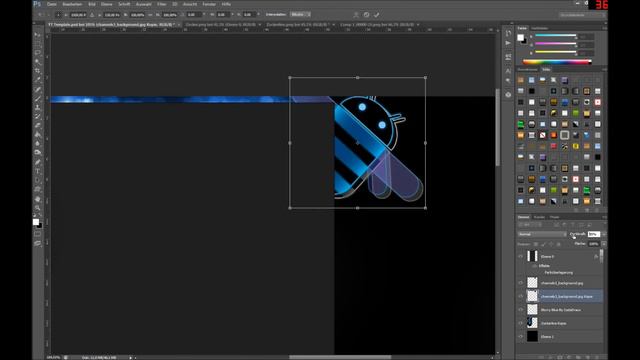Select the Pen tool
Viewport: 640px width, 360px height.
[x=38, y=162]
